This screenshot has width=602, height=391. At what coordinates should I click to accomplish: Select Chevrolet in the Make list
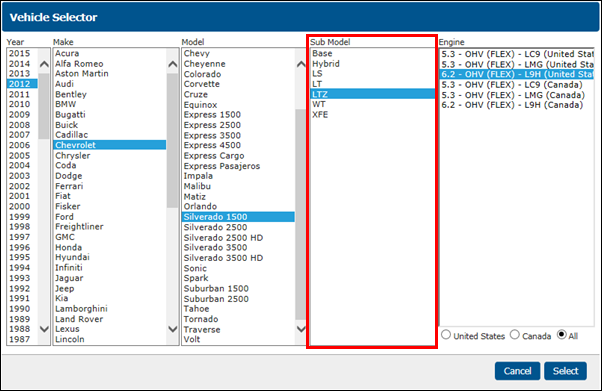pyautogui.click(x=109, y=145)
